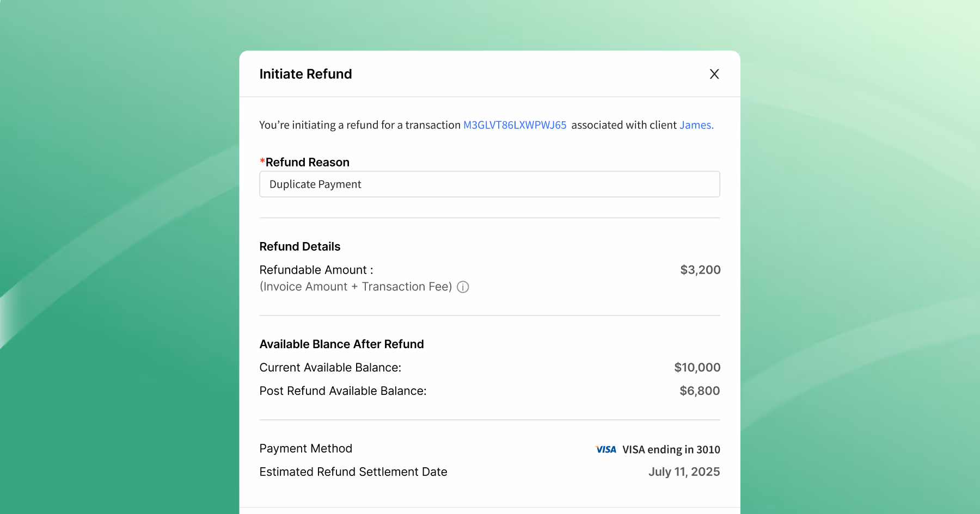Click the Post Refund Available Balance amount
Image resolution: width=980 pixels, height=514 pixels.
click(x=699, y=391)
